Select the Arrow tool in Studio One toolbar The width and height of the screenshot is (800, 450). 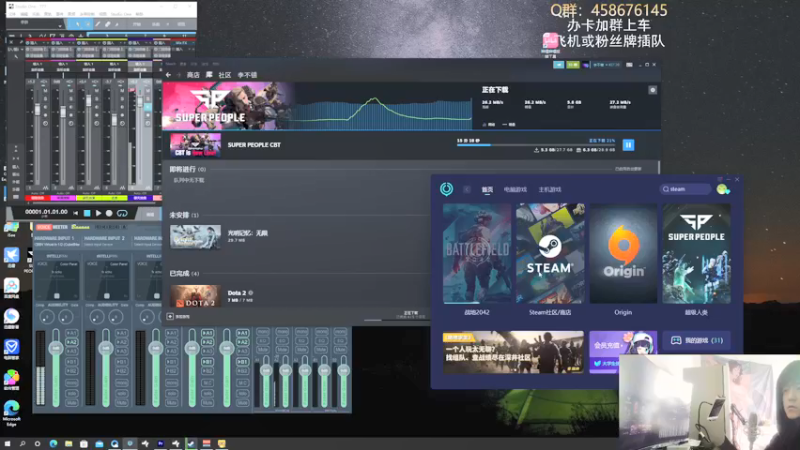coord(77,24)
